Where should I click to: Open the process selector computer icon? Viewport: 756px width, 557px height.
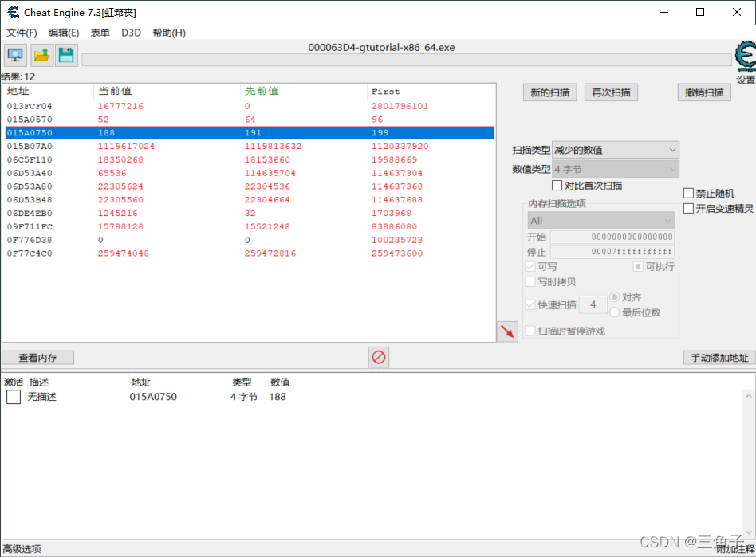[x=15, y=55]
